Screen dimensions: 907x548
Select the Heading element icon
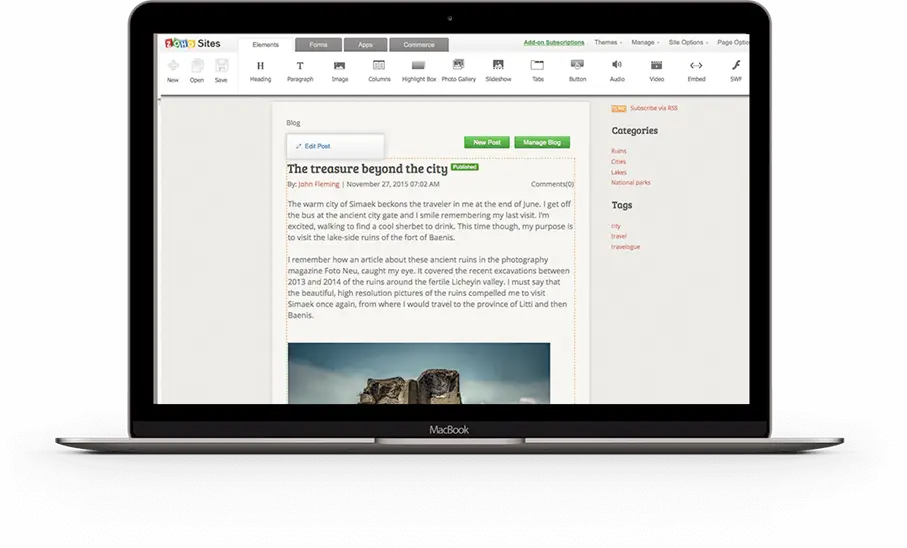260,65
